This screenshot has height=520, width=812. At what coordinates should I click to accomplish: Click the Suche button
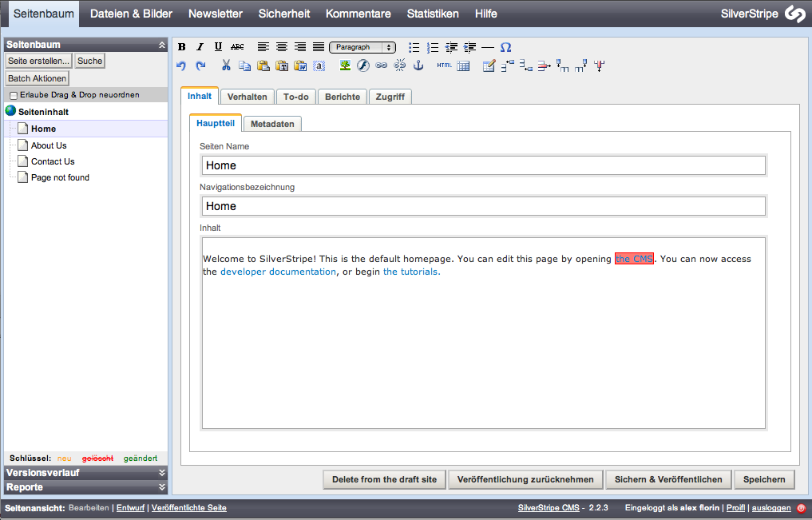click(x=89, y=61)
